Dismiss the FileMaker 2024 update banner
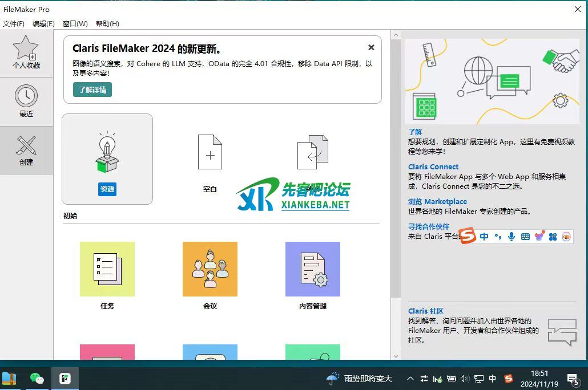 click(x=371, y=47)
